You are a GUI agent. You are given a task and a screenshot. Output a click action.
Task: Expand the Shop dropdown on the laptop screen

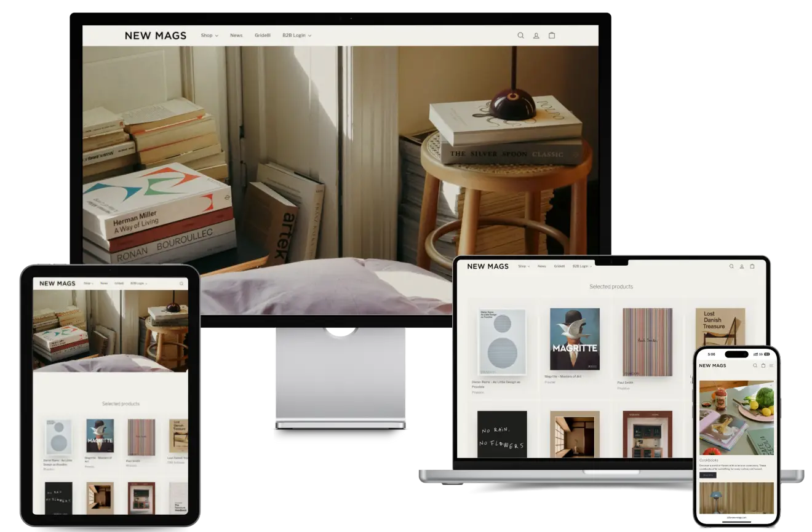[523, 266]
